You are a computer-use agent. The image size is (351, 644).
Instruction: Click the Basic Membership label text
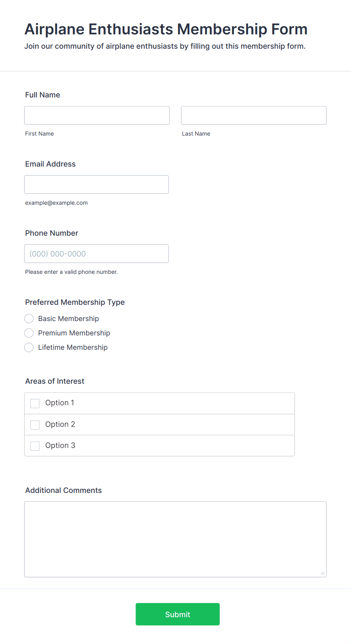pyautogui.click(x=69, y=319)
